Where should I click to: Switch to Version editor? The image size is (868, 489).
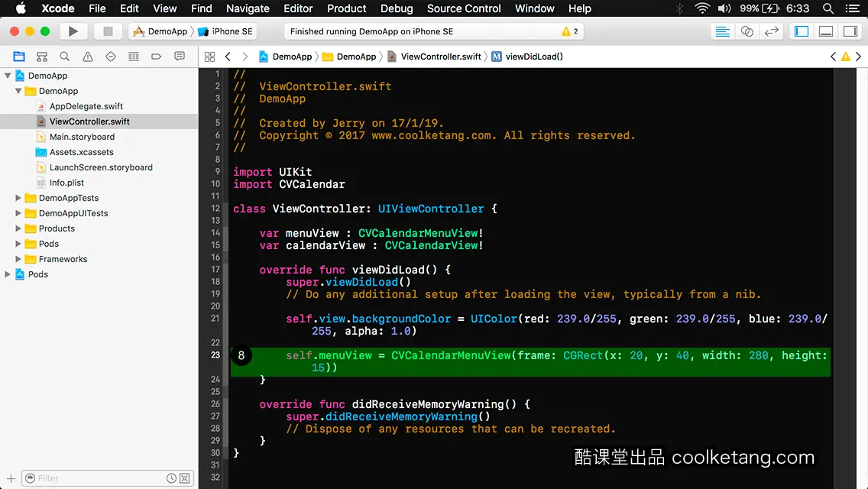771,31
